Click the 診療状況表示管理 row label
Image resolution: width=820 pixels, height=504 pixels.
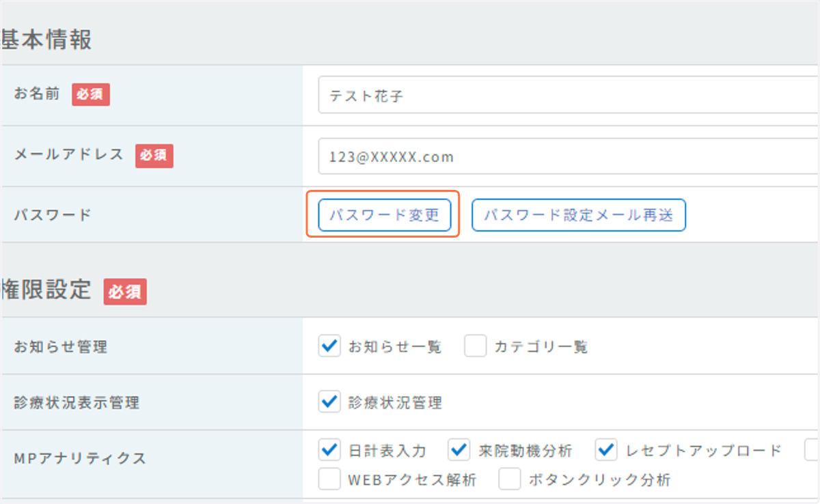click(77, 403)
